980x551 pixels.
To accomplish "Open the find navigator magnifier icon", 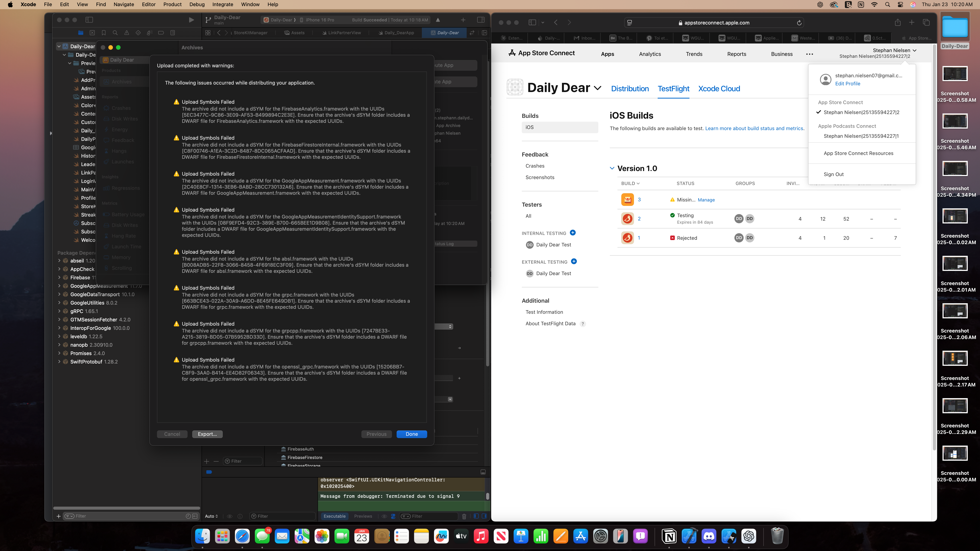I will [115, 33].
